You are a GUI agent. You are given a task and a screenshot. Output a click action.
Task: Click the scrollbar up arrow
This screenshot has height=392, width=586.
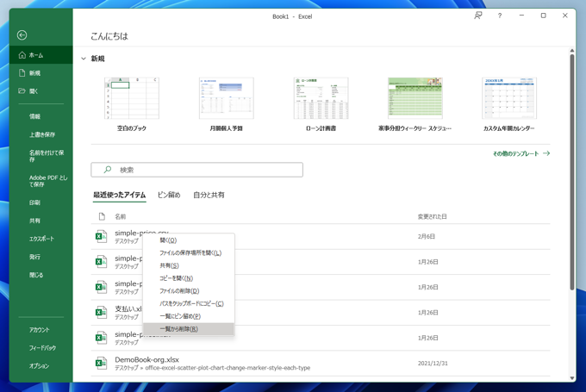click(x=572, y=51)
